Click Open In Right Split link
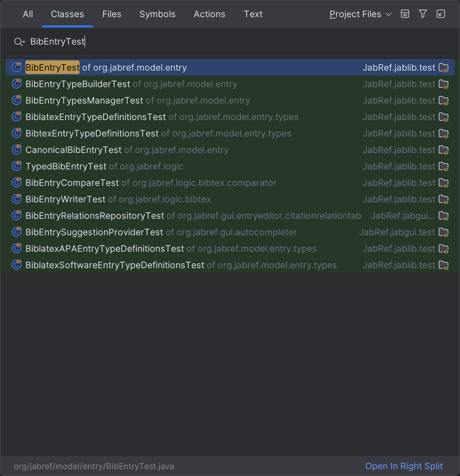The width and height of the screenshot is (460, 476). [x=404, y=466]
